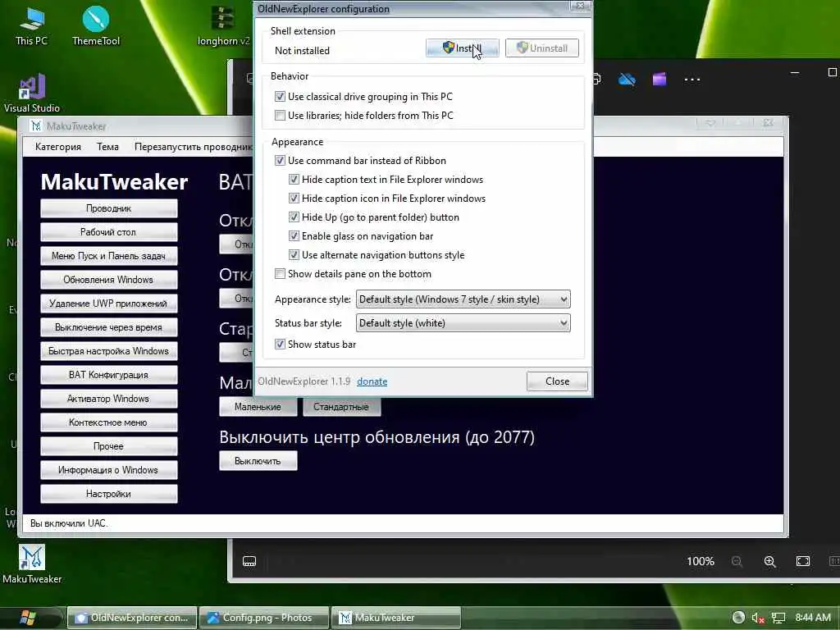Click Стандартные button
This screenshot has width=840, height=630.
(x=341, y=407)
